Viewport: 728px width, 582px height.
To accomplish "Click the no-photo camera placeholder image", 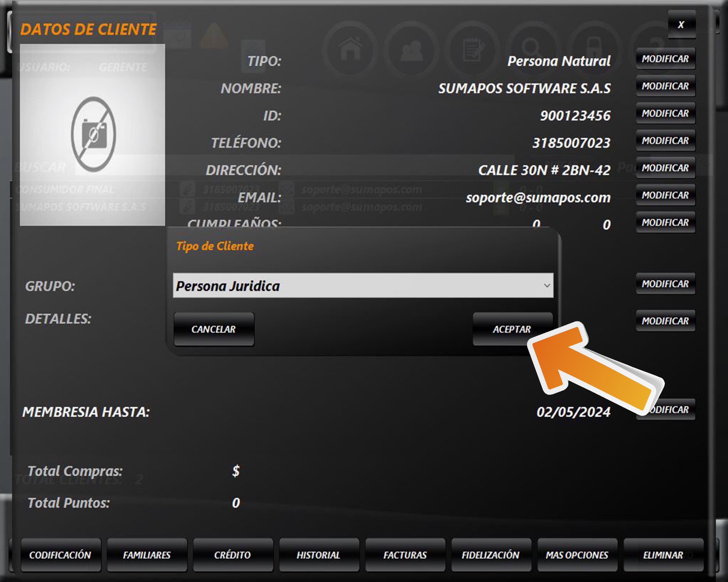I will pos(93,134).
